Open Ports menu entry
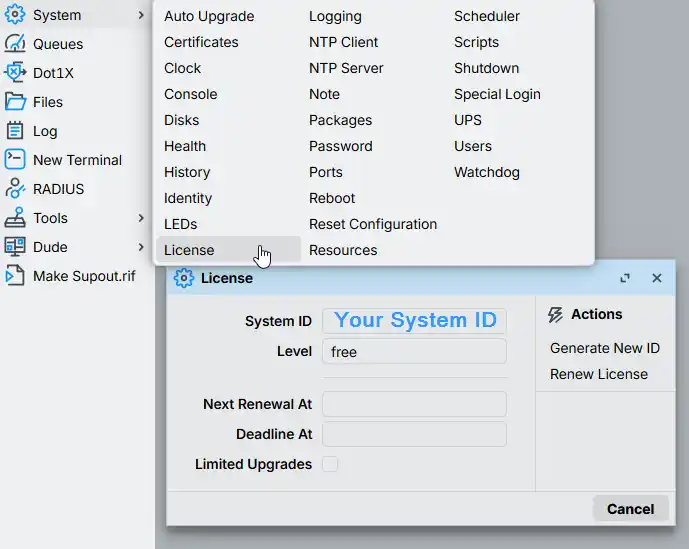 pyautogui.click(x=326, y=172)
